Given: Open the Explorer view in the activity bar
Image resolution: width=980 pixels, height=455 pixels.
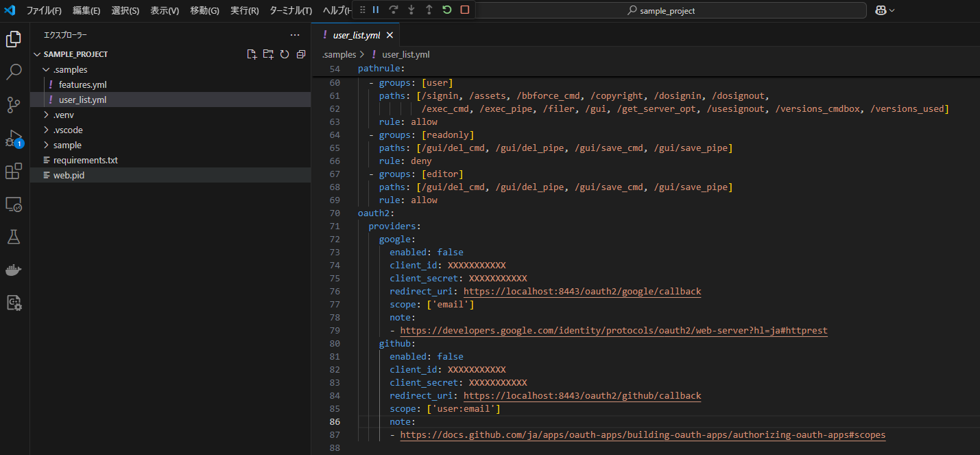Looking at the screenshot, I should pyautogui.click(x=14, y=39).
